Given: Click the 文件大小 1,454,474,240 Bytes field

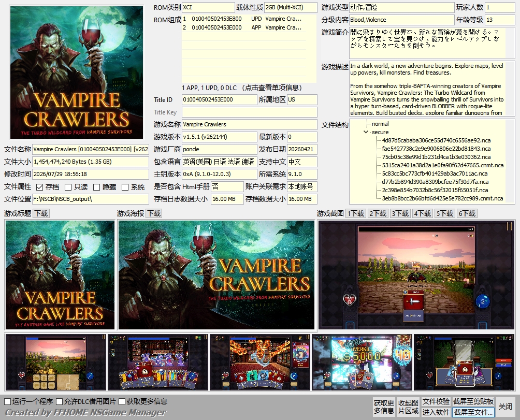Looking at the screenshot, I should (91, 162).
